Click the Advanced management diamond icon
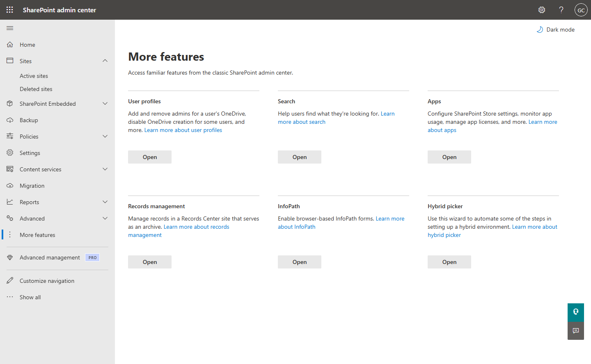 (10, 257)
